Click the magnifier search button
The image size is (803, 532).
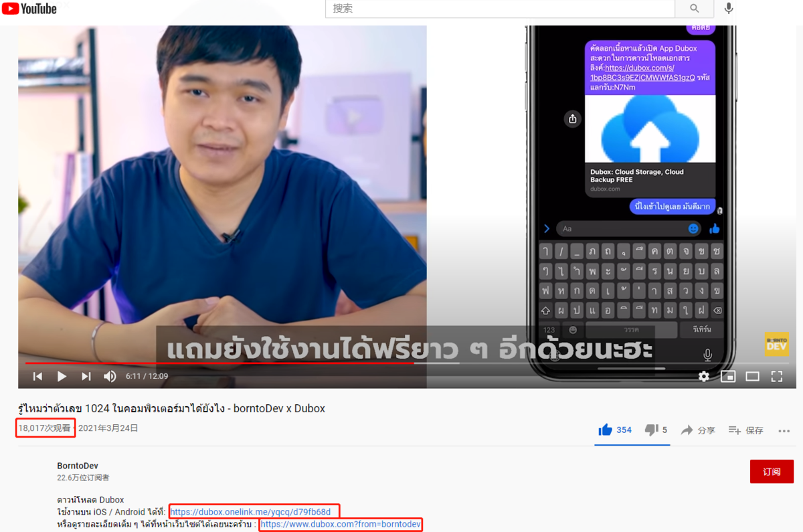click(x=694, y=9)
